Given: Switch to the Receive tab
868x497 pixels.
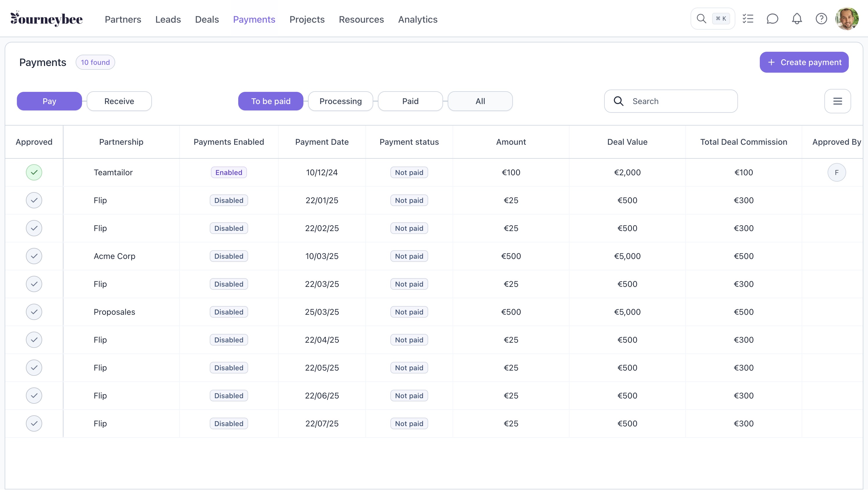Looking at the screenshot, I should (119, 101).
